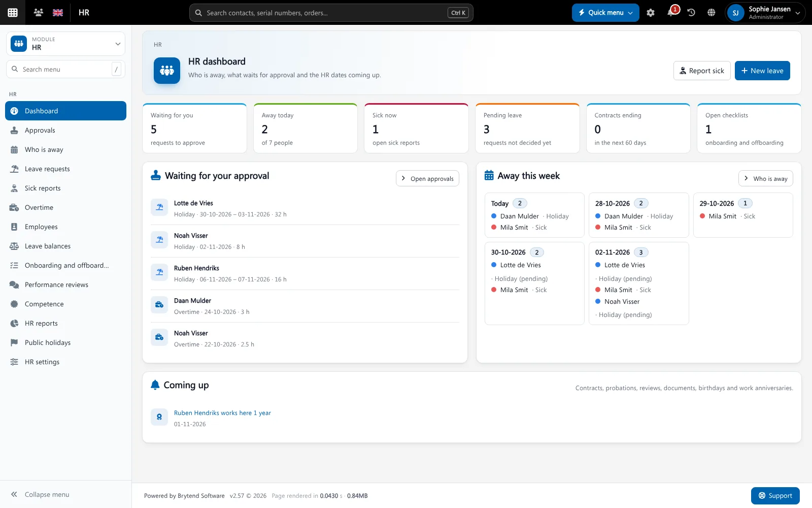Open Ruben Hendriks works here 1 year link
Viewport: 812px width, 508px height.
click(222, 413)
